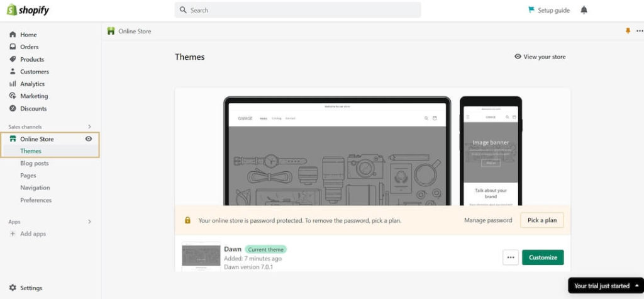This screenshot has height=299, width=644.
Task: Click View your store link
Action: [544, 57]
